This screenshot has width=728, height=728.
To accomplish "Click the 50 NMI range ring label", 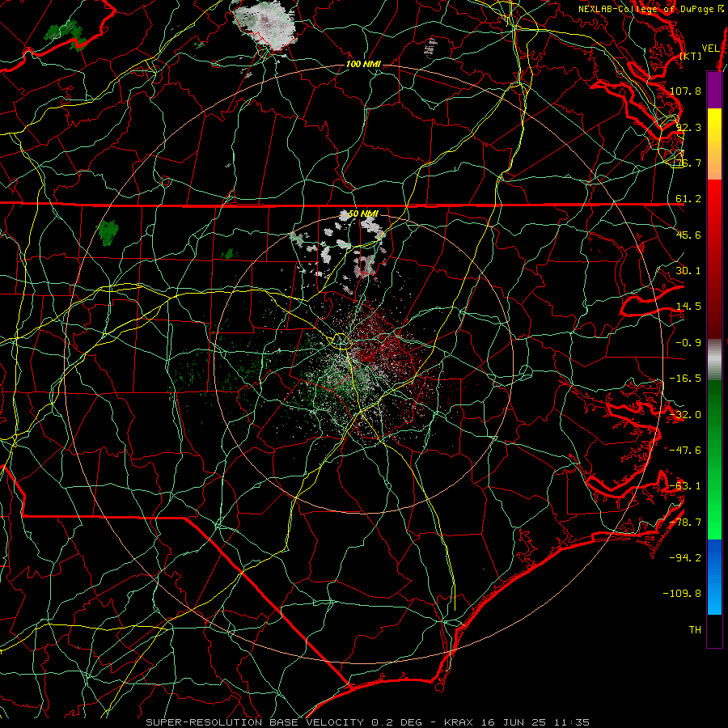I will [363, 214].
